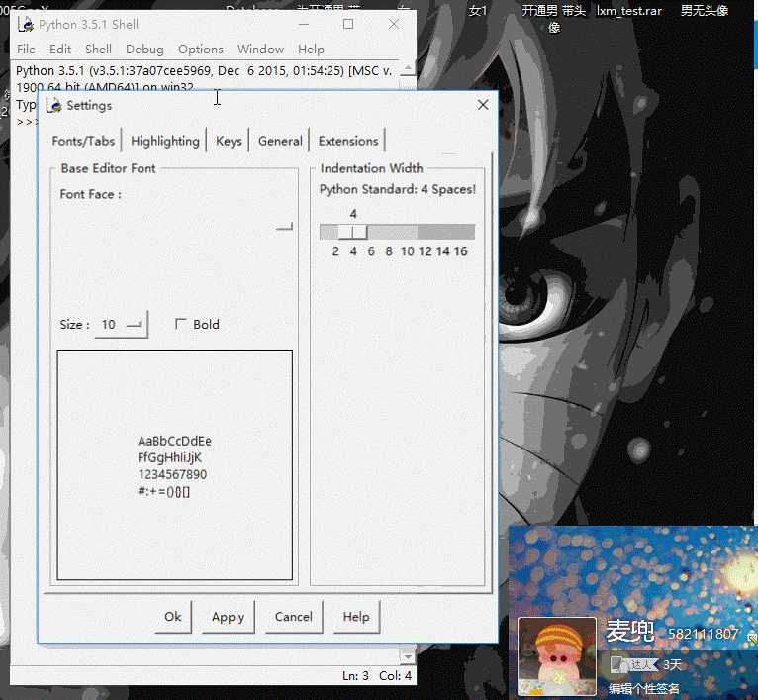The image size is (758, 700).
Task: Open the Keys tab
Action: pos(229,141)
